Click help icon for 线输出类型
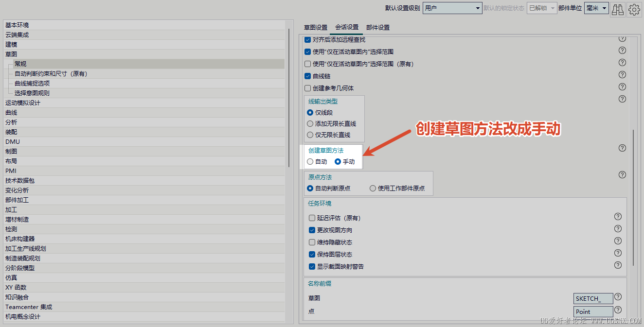Screen dimensions: 644x327 pyautogui.click(x=622, y=99)
